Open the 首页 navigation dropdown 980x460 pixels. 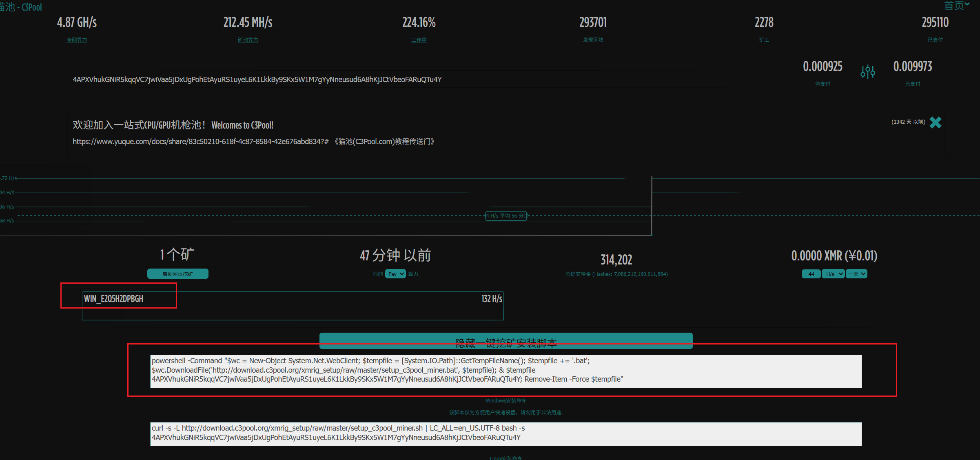click(x=956, y=5)
